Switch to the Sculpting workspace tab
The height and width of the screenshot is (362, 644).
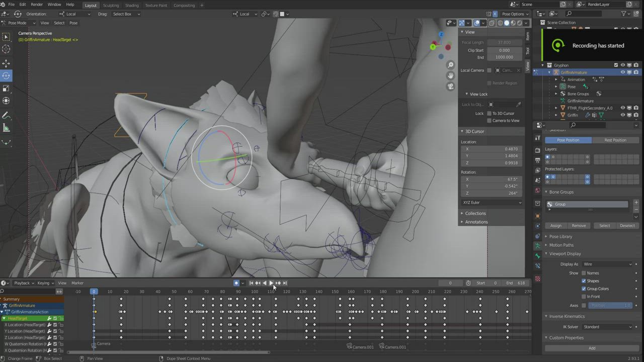click(111, 5)
